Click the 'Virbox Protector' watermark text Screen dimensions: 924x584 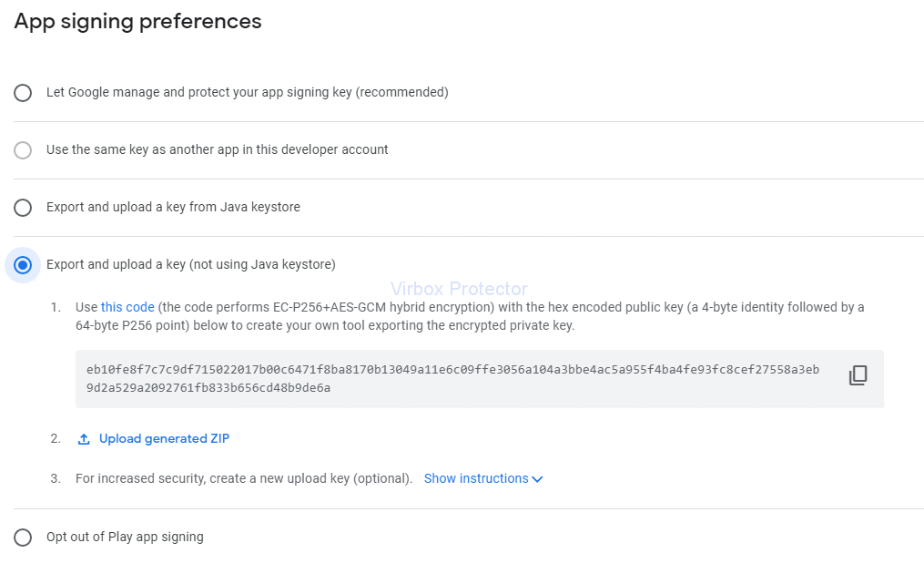point(459,289)
